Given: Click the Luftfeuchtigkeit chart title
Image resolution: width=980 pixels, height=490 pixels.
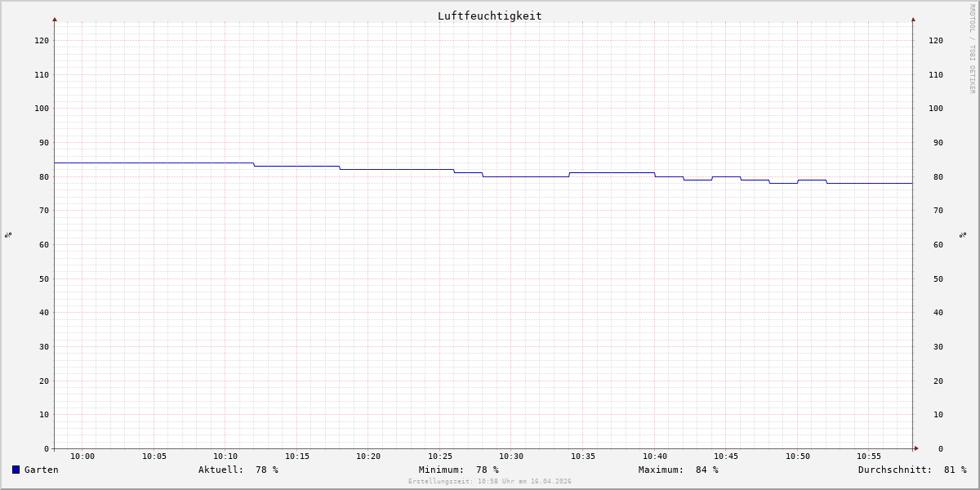Looking at the screenshot, I should click(489, 16).
